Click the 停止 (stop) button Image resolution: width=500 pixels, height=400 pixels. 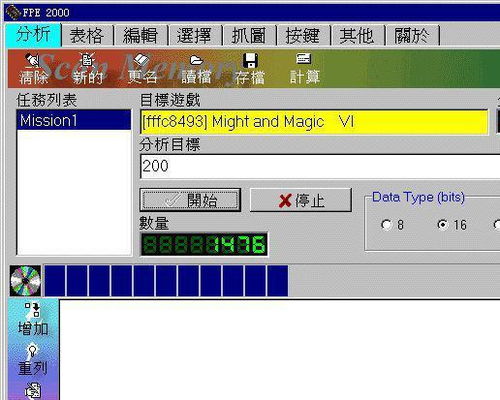tap(301, 200)
